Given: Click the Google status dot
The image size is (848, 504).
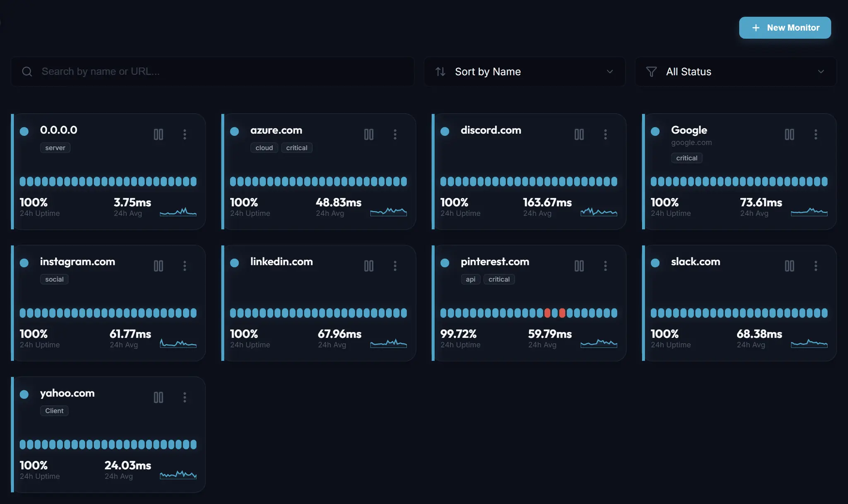Looking at the screenshot, I should 655,131.
